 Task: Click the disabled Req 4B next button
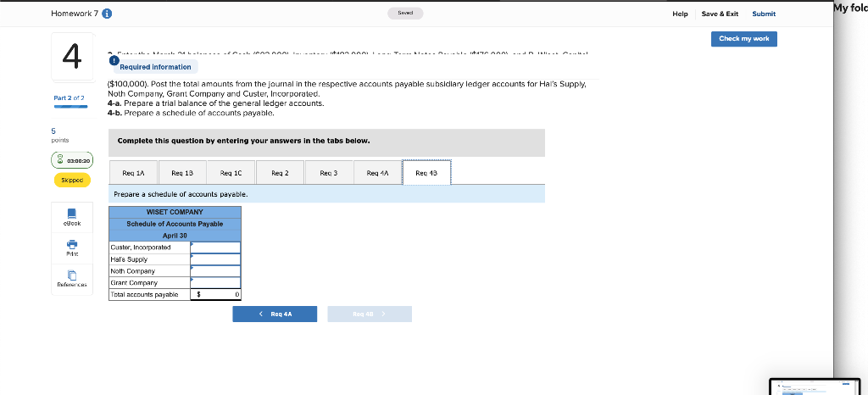point(370,314)
